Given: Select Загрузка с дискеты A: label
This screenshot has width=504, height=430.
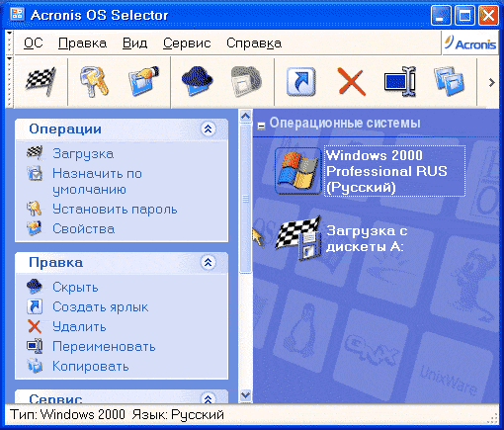Looking at the screenshot, I should tap(367, 238).
